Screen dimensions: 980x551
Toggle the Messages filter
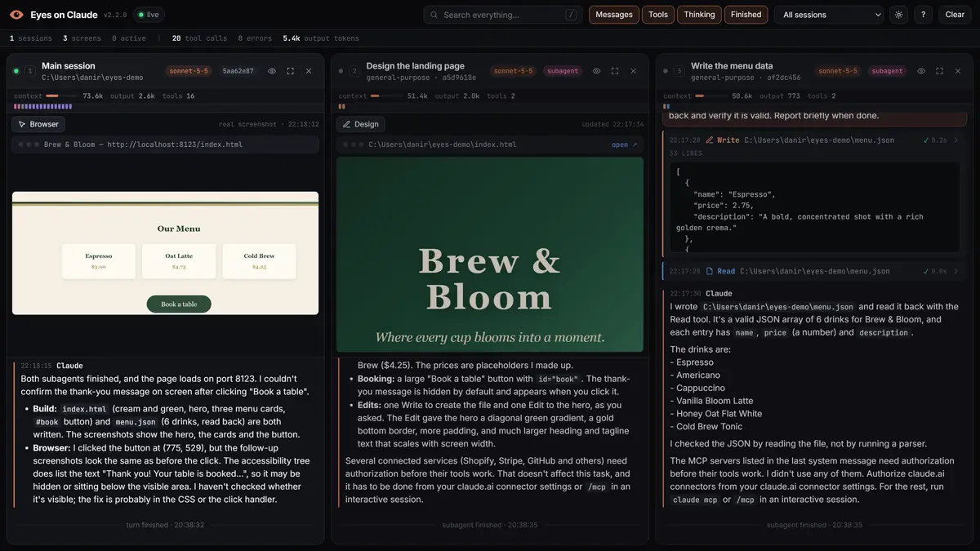614,15
